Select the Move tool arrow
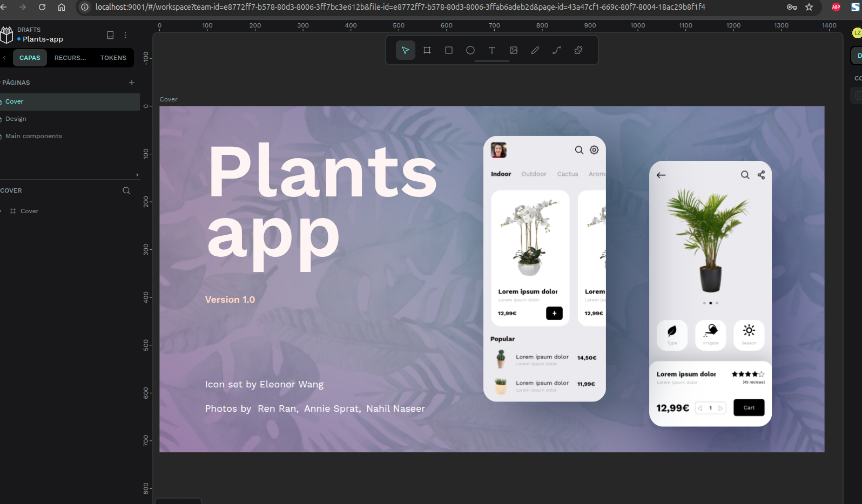 [405, 50]
